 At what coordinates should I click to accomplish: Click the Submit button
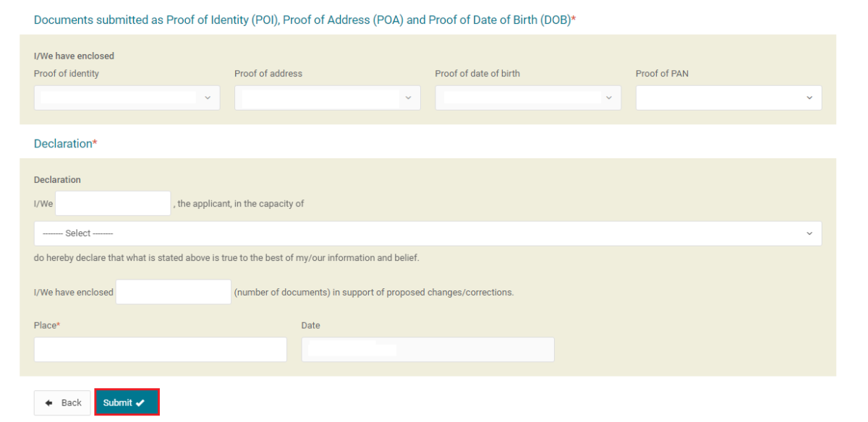[127, 402]
